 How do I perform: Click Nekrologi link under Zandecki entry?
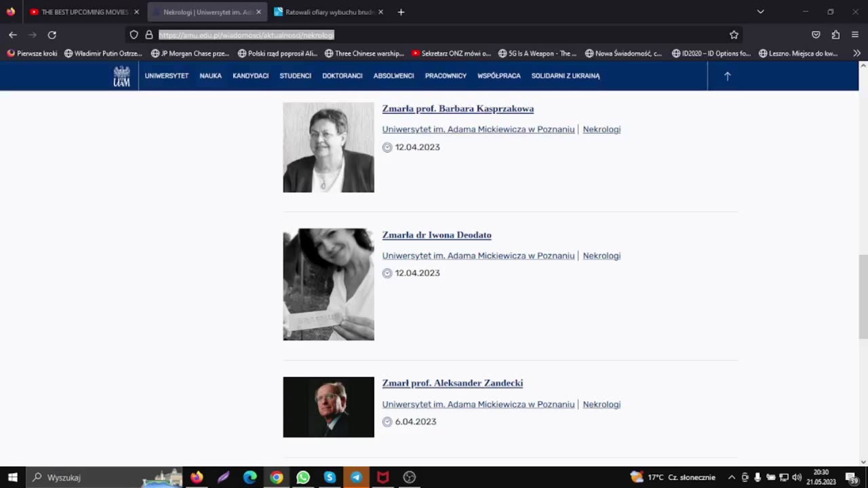coord(601,404)
